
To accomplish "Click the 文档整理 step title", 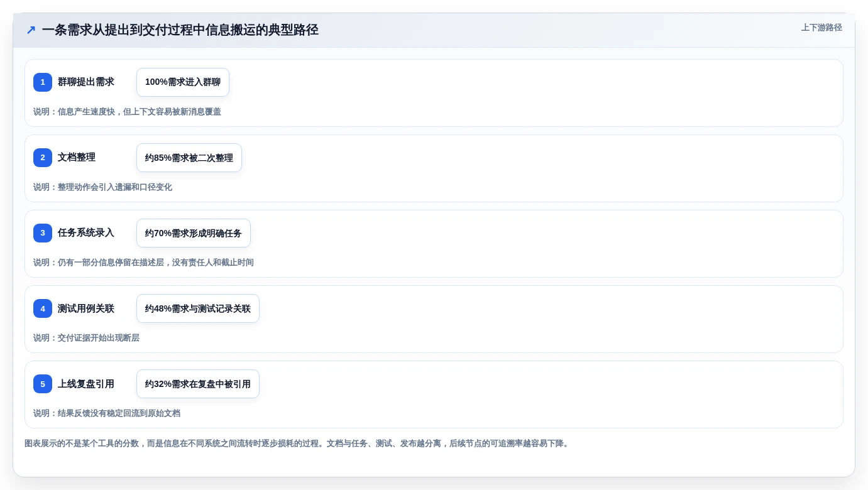I will point(77,158).
